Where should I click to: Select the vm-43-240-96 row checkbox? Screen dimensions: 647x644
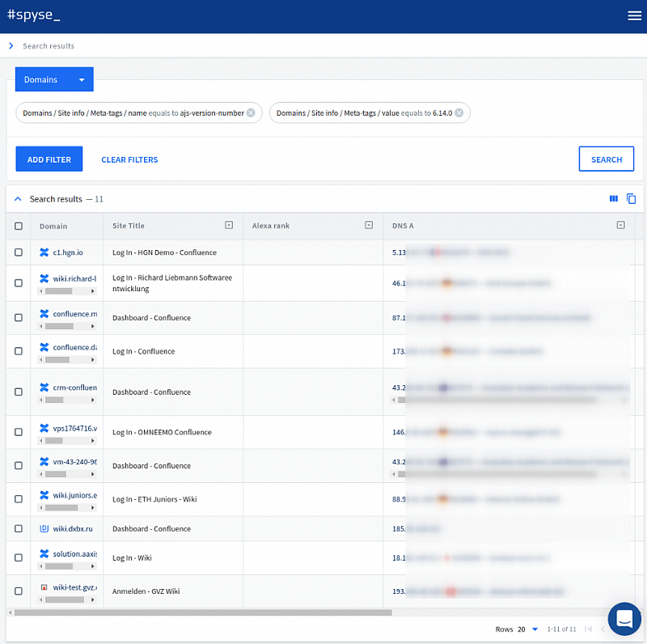tap(19, 465)
